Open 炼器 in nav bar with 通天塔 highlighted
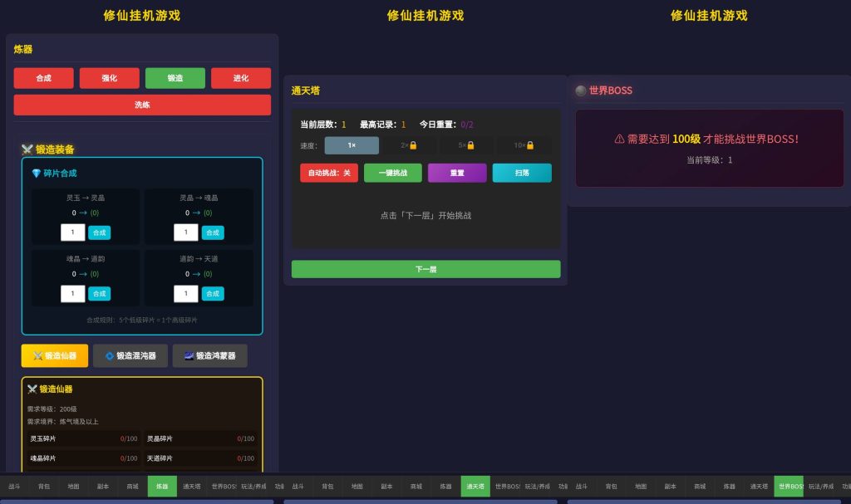The image size is (851, 504). pyautogui.click(x=445, y=486)
